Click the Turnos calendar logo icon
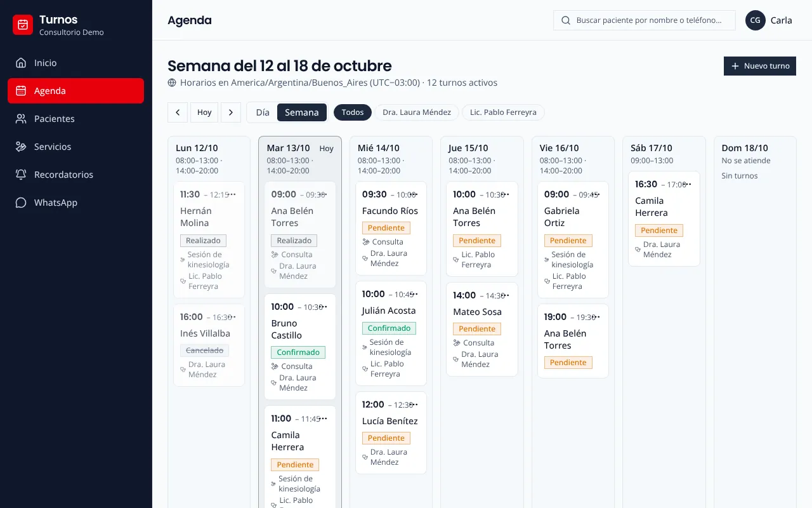 23,25
